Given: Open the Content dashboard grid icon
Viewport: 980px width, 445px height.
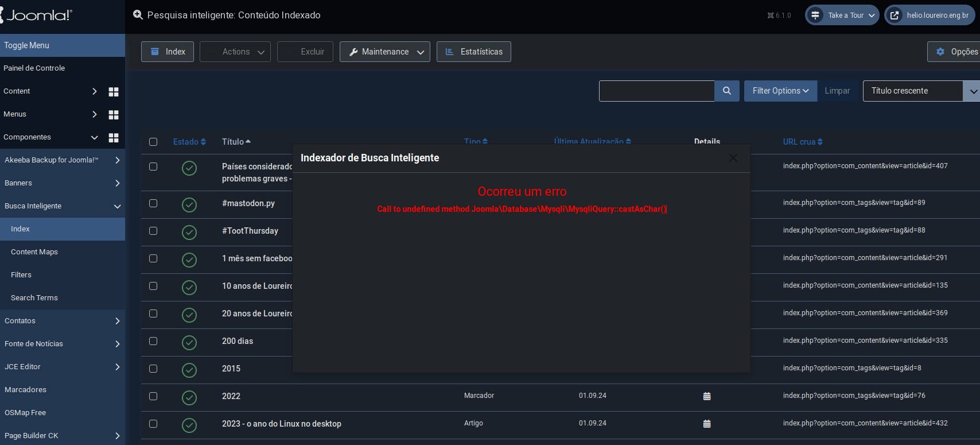Looking at the screenshot, I should [114, 91].
